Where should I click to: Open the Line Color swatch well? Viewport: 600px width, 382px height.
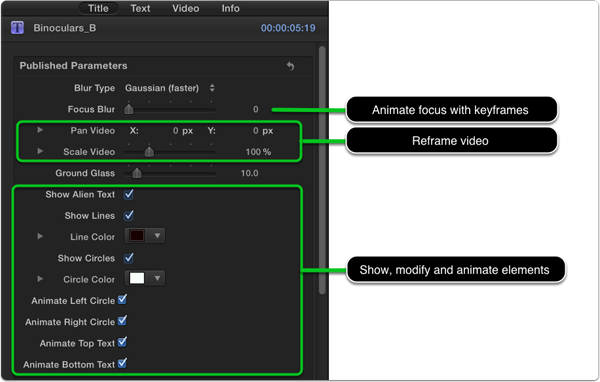(137, 236)
